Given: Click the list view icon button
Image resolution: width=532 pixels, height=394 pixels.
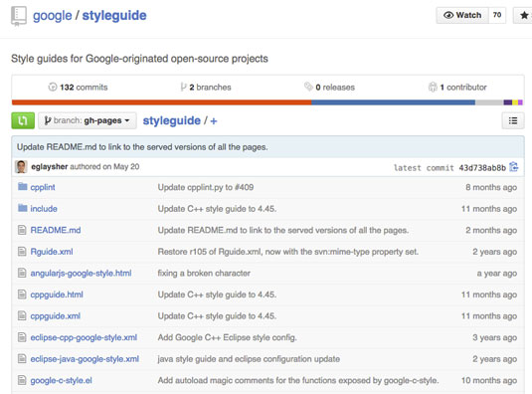Looking at the screenshot, I should tap(513, 120).
